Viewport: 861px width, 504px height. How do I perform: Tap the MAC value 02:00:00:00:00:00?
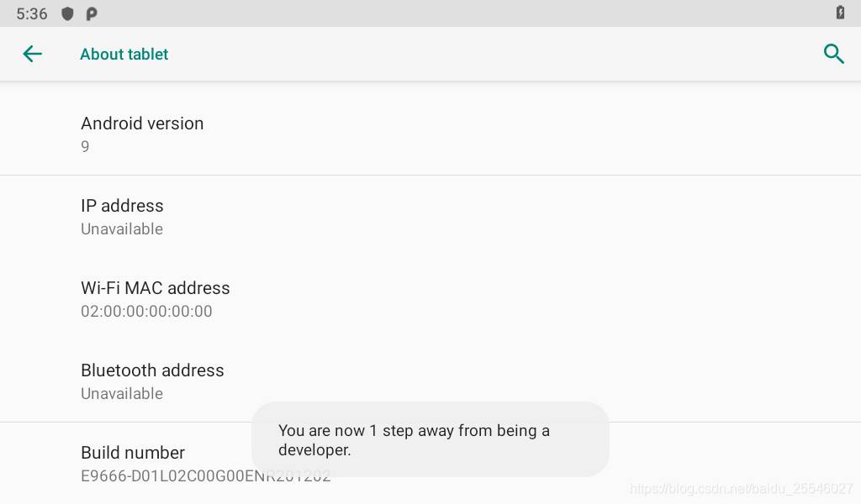[146, 311]
